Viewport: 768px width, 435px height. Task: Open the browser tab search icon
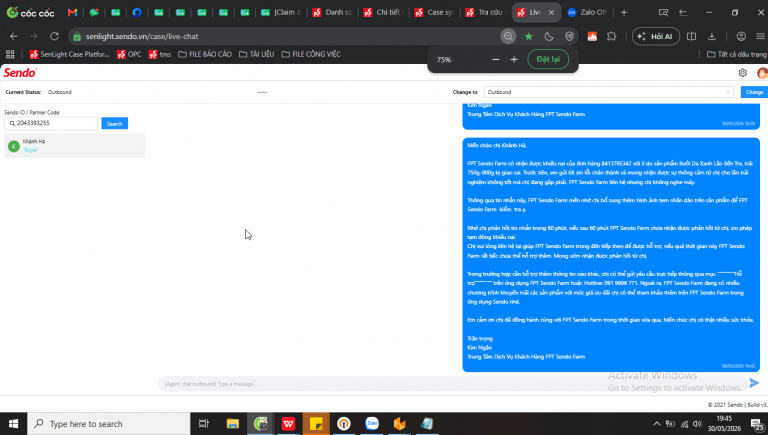pos(663,12)
